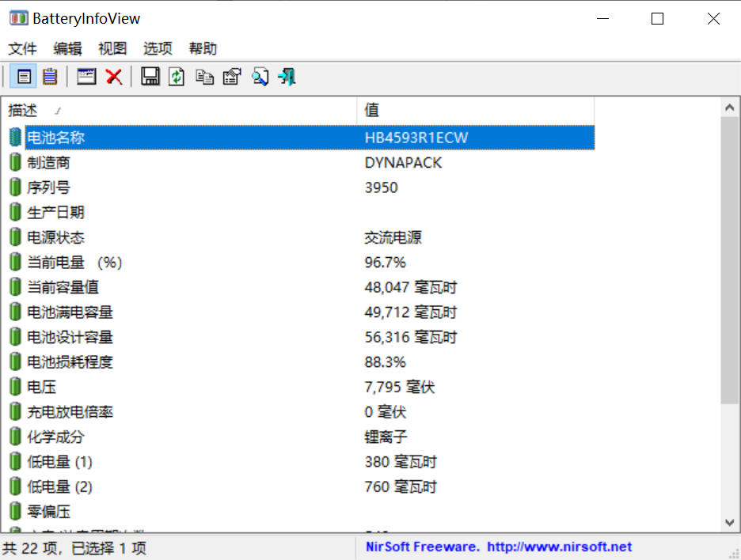Select the 当前容量值 row
Screen dimensions: 741x560
[x=302, y=287]
